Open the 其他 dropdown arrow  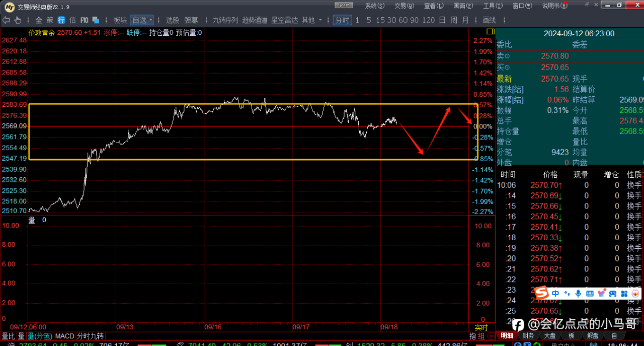point(320,20)
